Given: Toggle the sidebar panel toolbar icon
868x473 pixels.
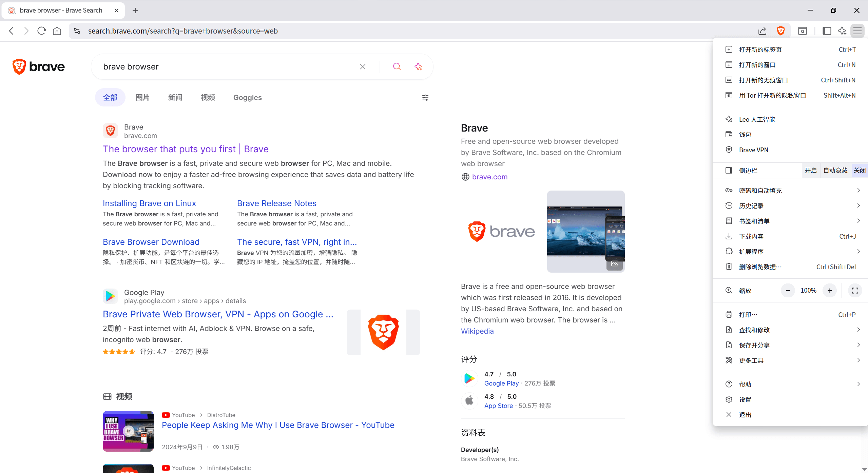Looking at the screenshot, I should click(827, 31).
